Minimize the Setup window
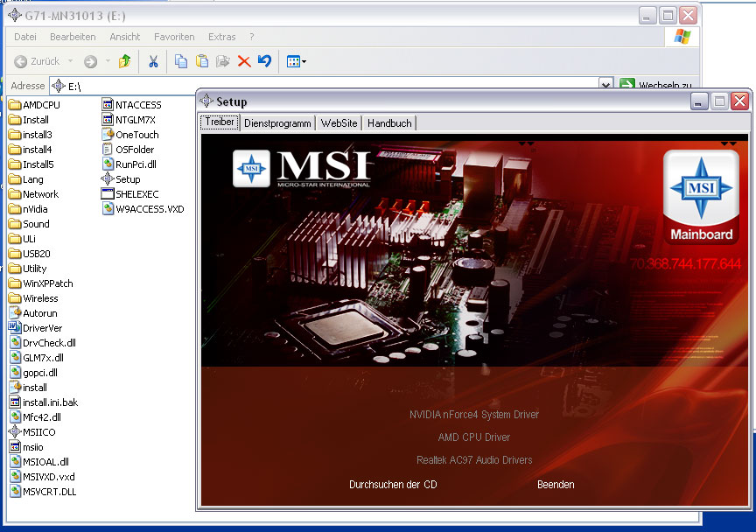This screenshot has width=756, height=532. (698, 101)
